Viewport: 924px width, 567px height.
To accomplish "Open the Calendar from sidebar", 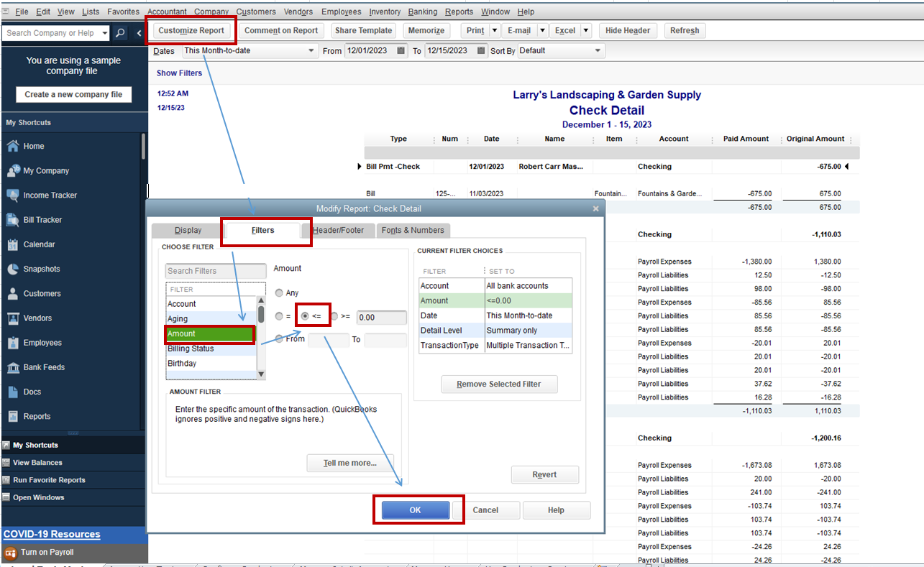I will point(38,244).
